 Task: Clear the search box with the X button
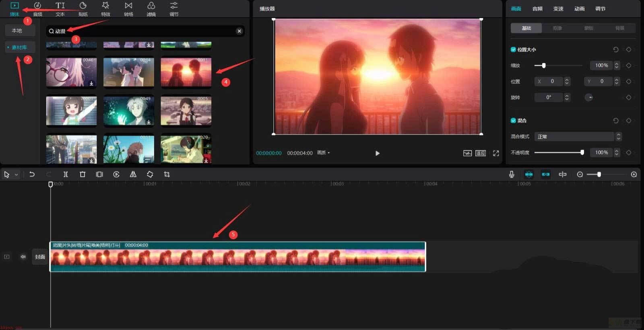tap(239, 31)
